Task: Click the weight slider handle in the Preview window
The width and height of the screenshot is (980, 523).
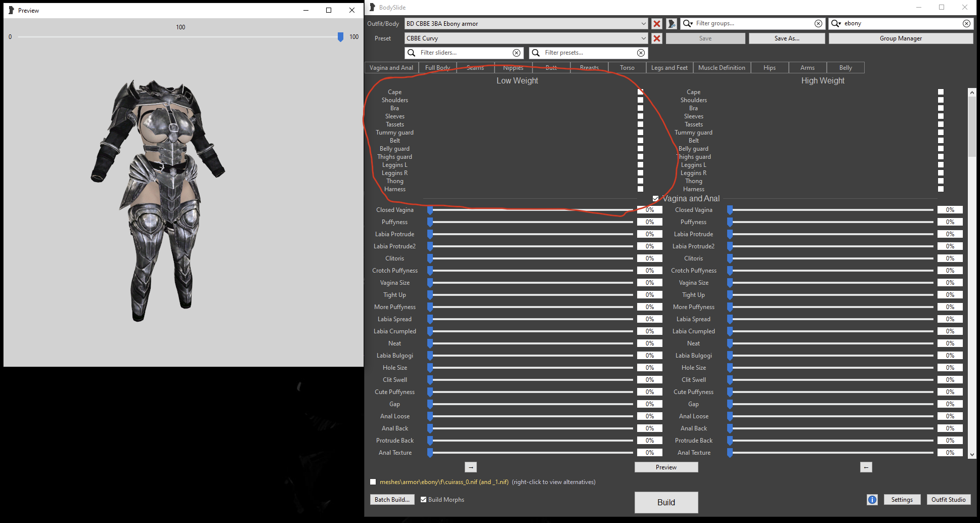Action: [340, 37]
